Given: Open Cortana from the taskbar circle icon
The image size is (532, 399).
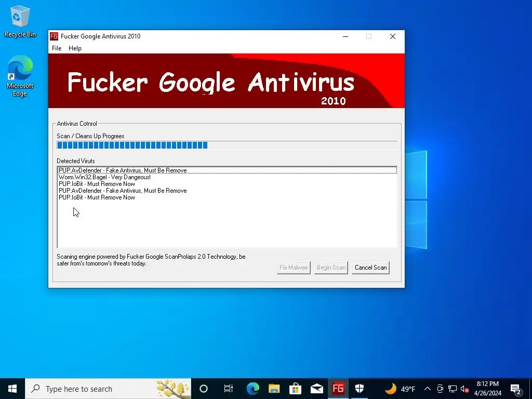Looking at the screenshot, I should 204,389.
